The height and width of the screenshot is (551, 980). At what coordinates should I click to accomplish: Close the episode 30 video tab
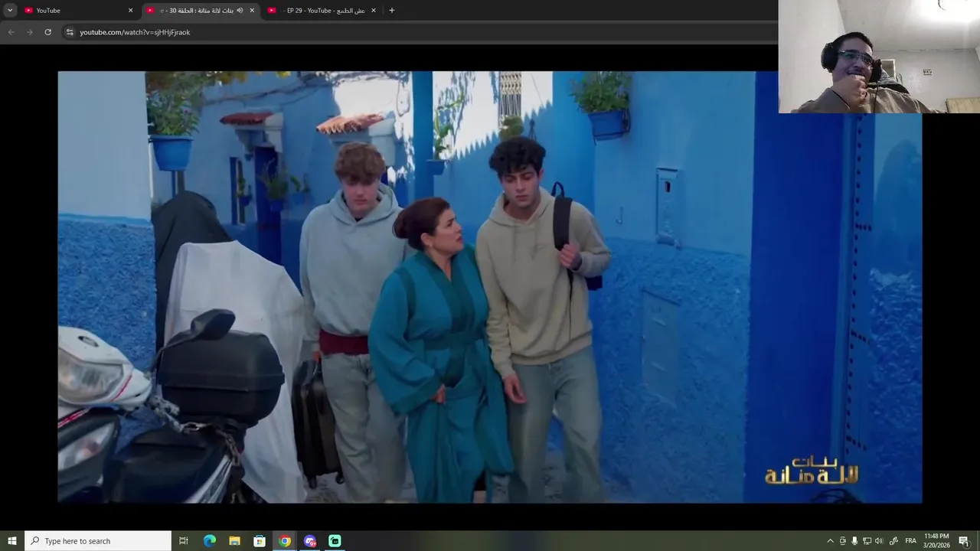pos(252,11)
